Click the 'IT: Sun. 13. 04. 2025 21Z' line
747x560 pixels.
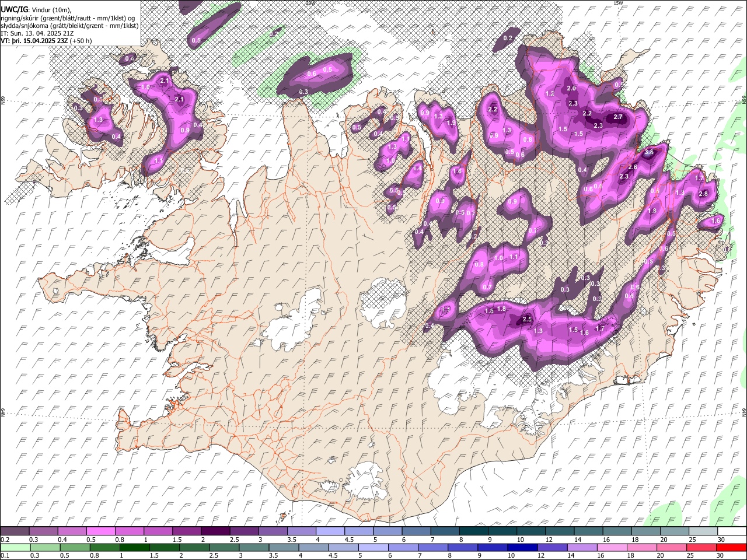(37, 33)
